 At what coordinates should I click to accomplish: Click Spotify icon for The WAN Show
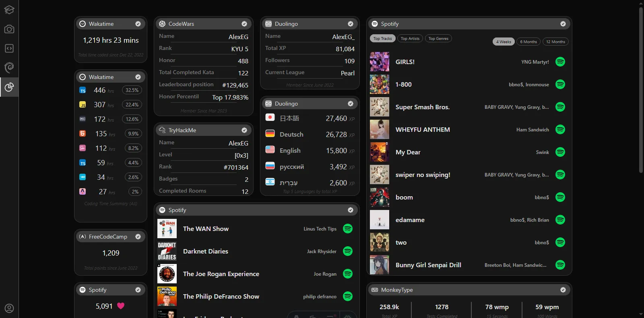[348, 229]
